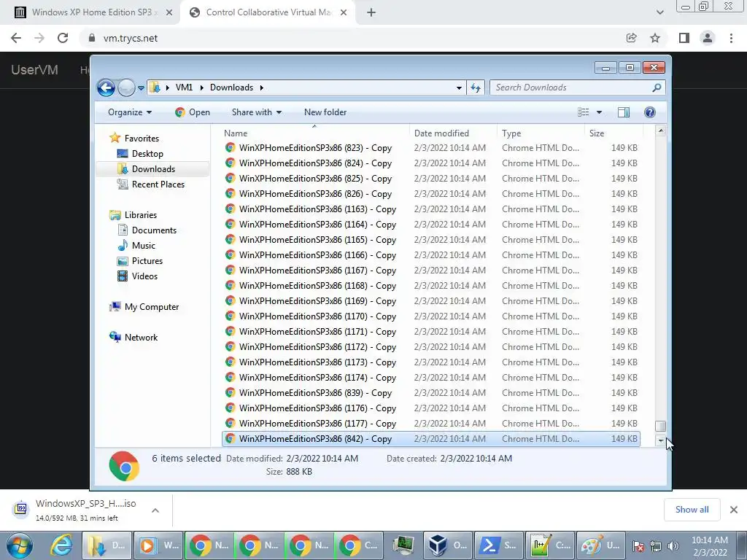
Task: Select file WinXPHomeEditionSP3x86 (842) - Copy
Action: pyautogui.click(x=430, y=438)
